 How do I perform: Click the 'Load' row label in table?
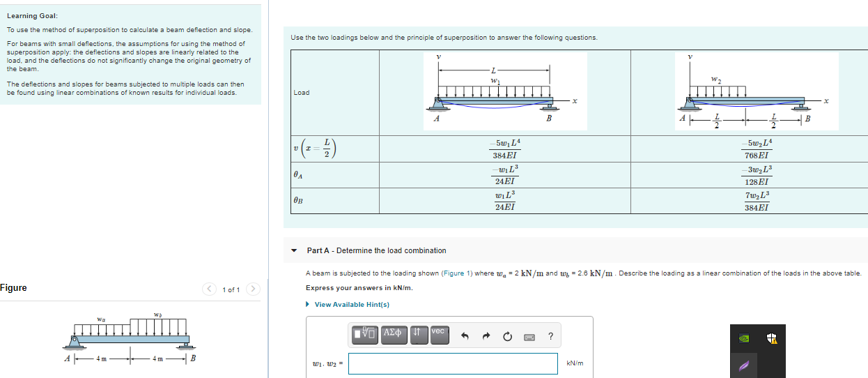click(x=302, y=93)
